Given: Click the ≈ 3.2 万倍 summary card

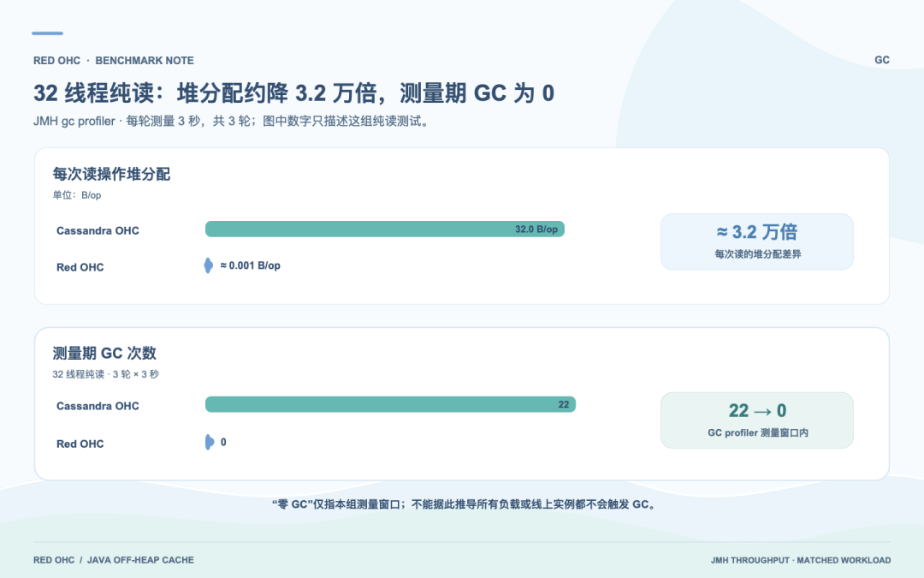Looking at the screenshot, I should pos(756,241).
